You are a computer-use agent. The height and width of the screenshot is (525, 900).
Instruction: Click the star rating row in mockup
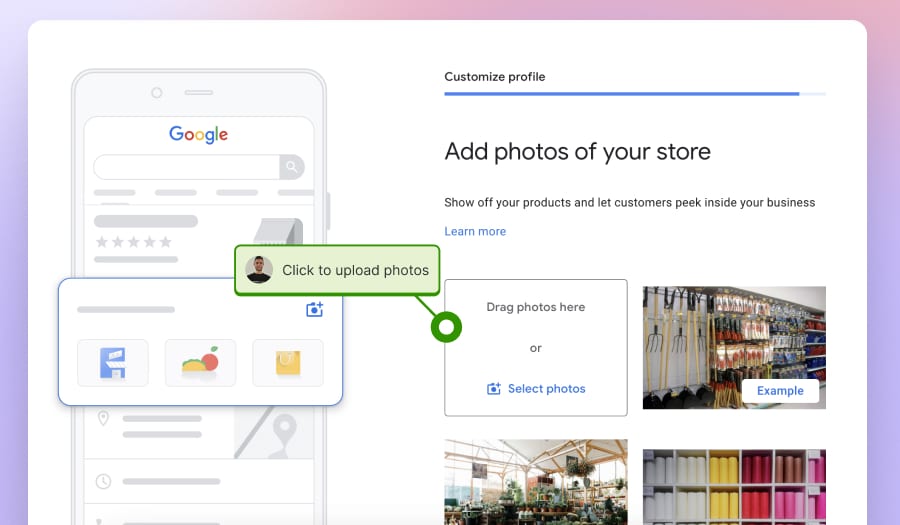[134, 242]
